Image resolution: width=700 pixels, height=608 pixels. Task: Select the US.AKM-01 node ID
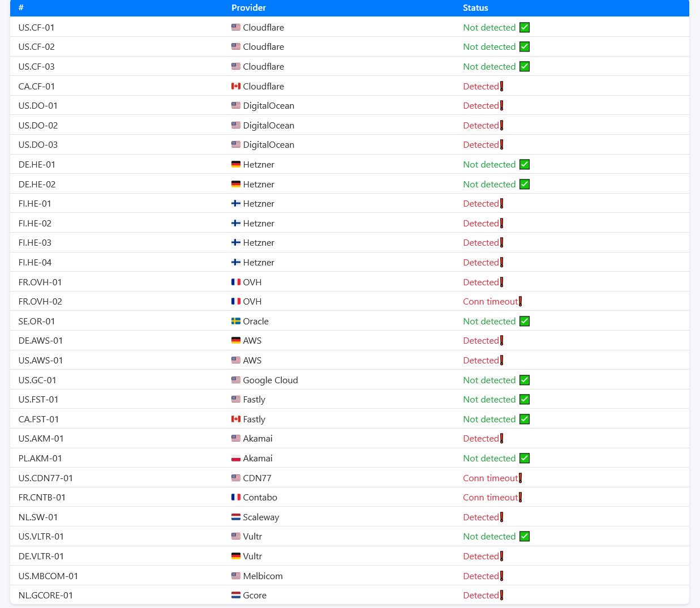(41, 439)
